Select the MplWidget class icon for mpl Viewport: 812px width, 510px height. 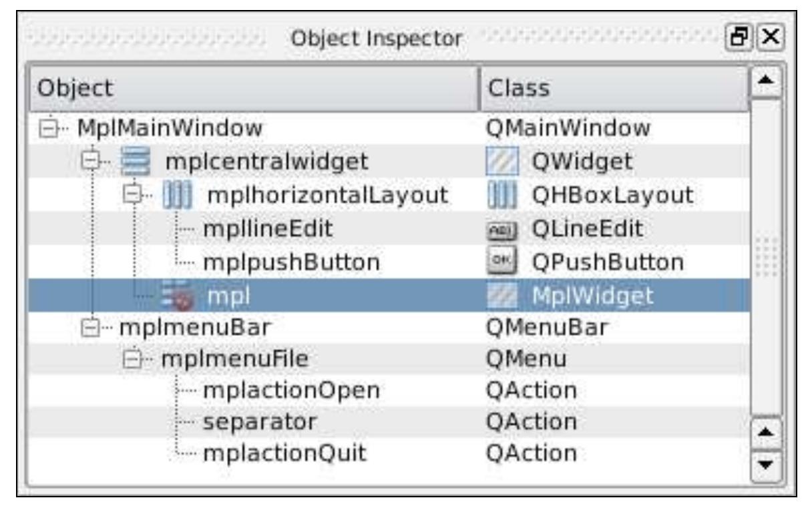point(501,292)
